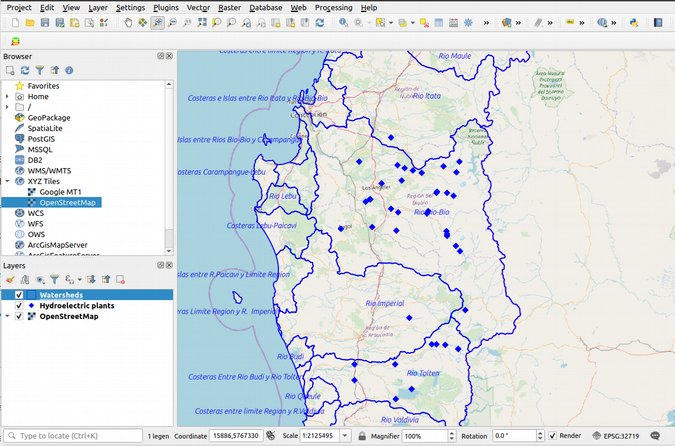This screenshot has height=446, width=675.
Task: Toggle visibility of Watersheds layer
Action: point(19,295)
